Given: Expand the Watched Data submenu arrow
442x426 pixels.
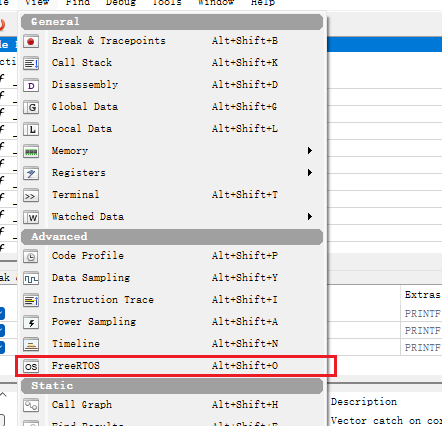Looking at the screenshot, I should [310, 217].
